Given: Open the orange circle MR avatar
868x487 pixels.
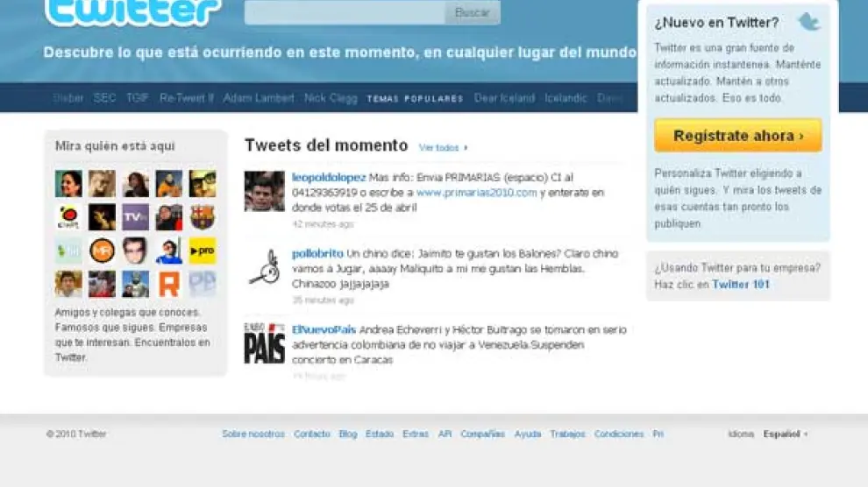Looking at the screenshot, I should pos(102,251).
